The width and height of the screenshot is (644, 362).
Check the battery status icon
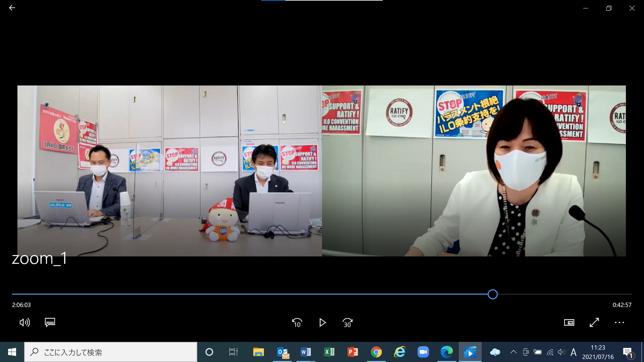point(538,352)
